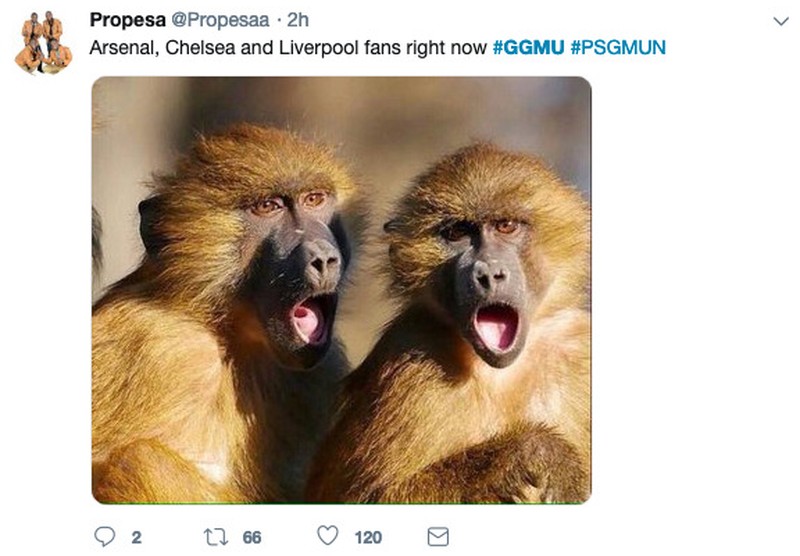Open the #GGMU hashtag
The width and height of the screenshot is (800, 556).
[528, 47]
